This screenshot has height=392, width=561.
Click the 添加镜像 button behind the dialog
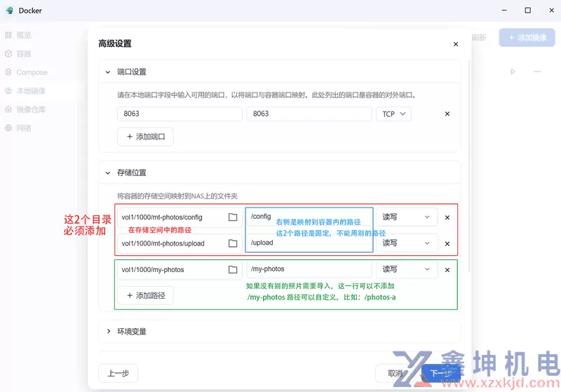coord(527,38)
